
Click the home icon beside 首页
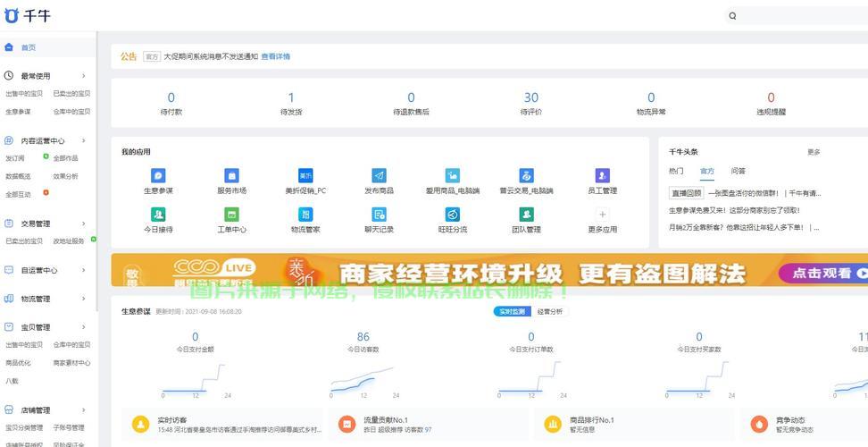coord(8,47)
